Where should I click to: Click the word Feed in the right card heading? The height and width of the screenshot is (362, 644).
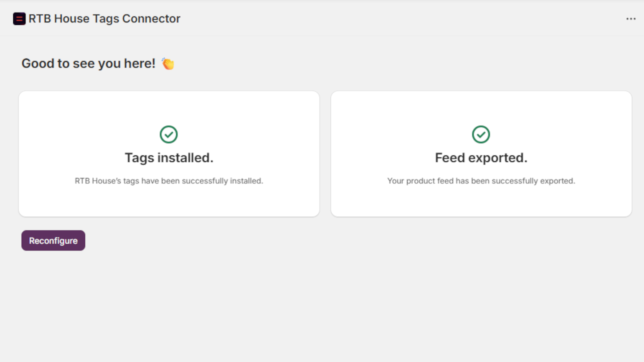pos(450,158)
